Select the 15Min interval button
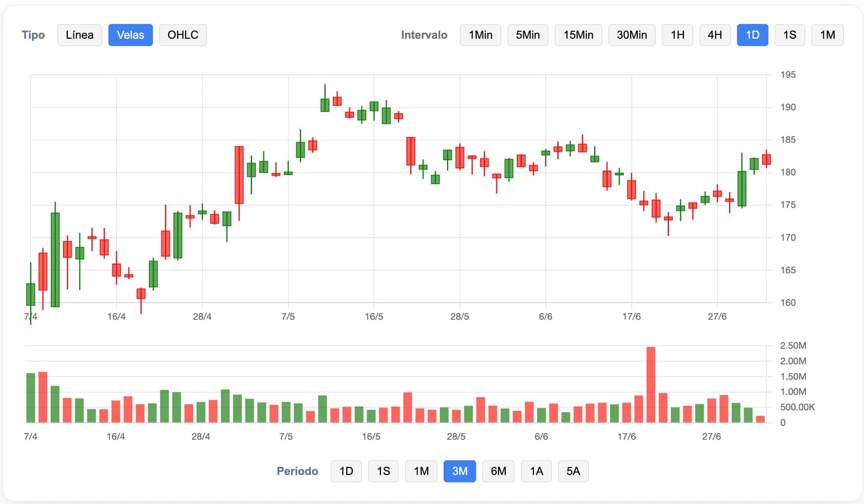Screen dimensions: 864x504 tap(578, 35)
